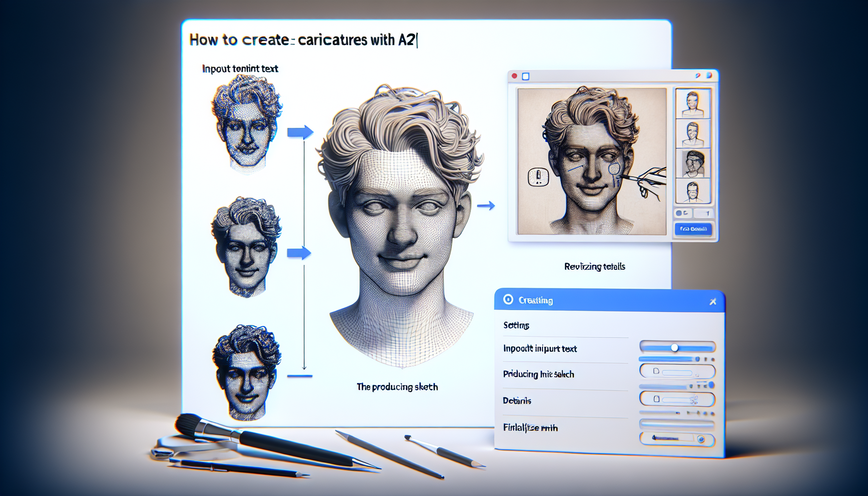Viewport: 868px width, 496px height.
Task: Click the 'How to create caricatures' title text
Action: coord(303,40)
